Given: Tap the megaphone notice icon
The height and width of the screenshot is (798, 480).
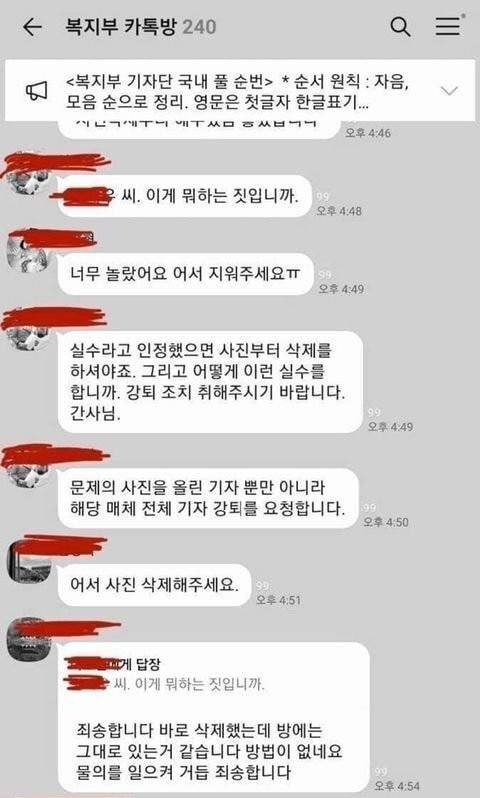Looking at the screenshot, I should 36,92.
